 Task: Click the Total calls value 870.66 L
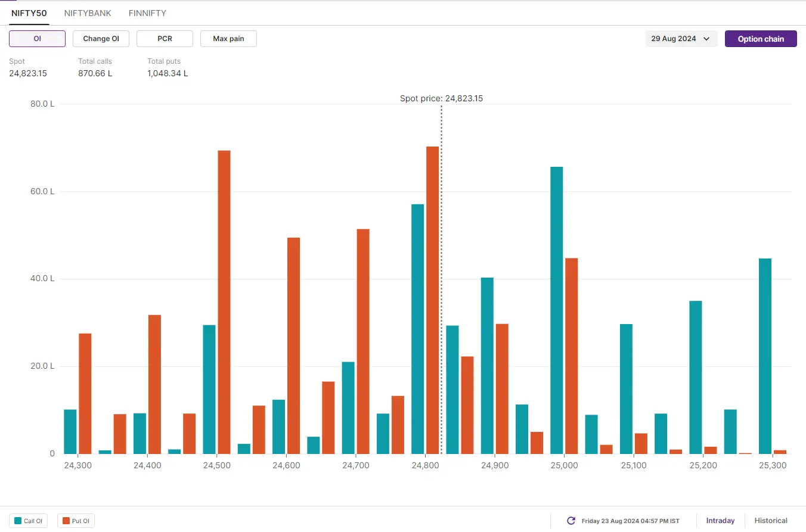pyautogui.click(x=95, y=73)
